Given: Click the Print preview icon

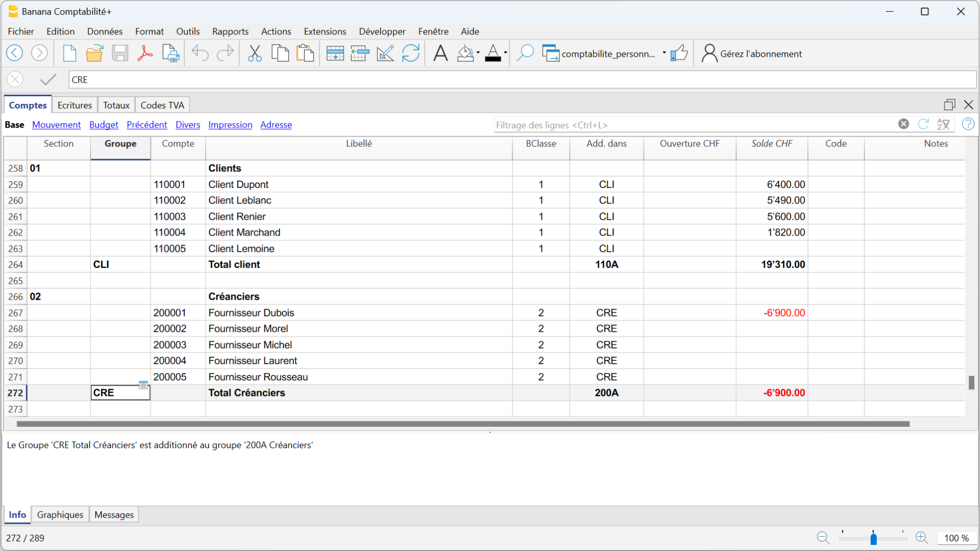Looking at the screenshot, I should (x=171, y=53).
